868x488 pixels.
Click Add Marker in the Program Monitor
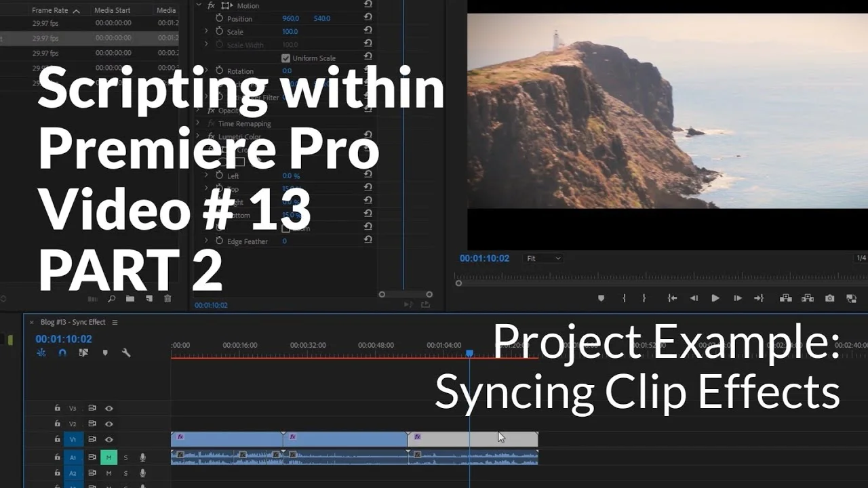[601, 298]
